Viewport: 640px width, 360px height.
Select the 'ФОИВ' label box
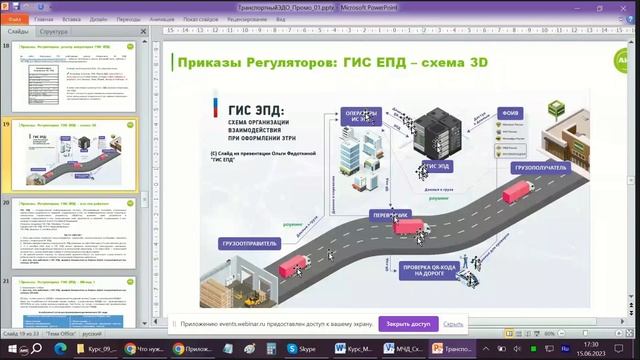pos(510,113)
